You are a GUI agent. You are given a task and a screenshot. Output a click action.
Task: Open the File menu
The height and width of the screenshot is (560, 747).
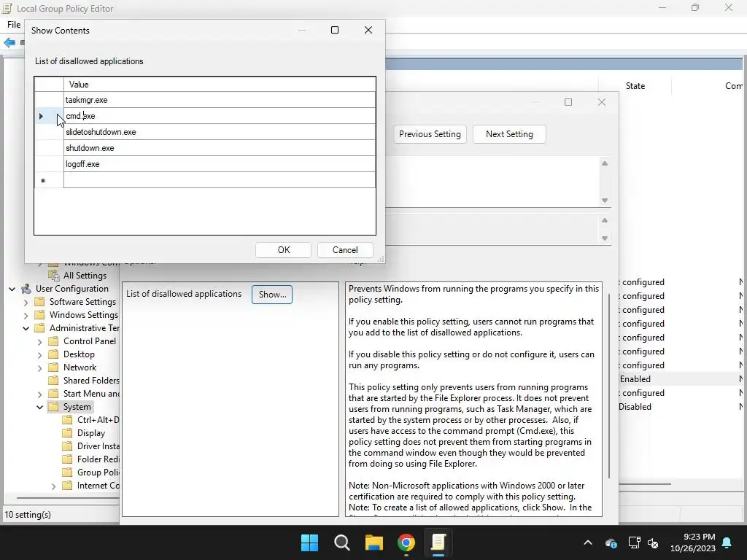click(14, 25)
